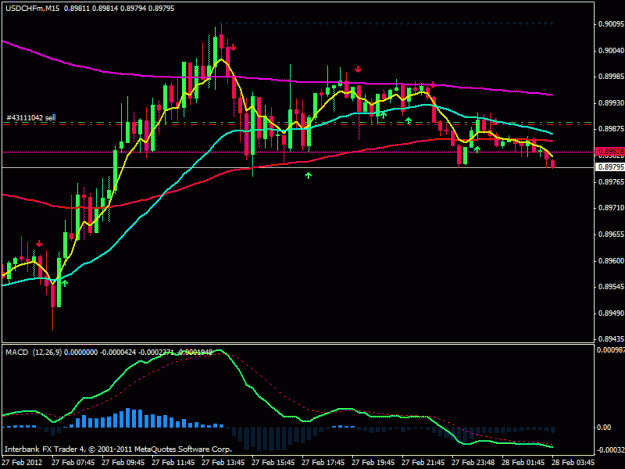
Task: Click the red sell arrow beside the highest candle
Action: pos(233,48)
